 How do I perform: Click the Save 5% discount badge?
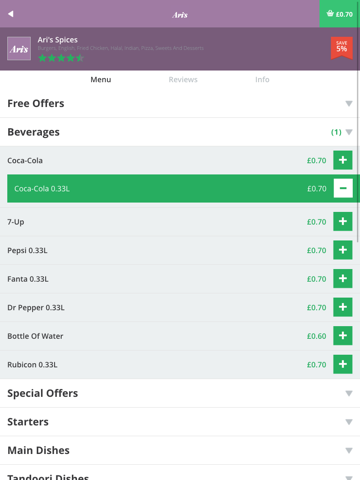point(342,48)
